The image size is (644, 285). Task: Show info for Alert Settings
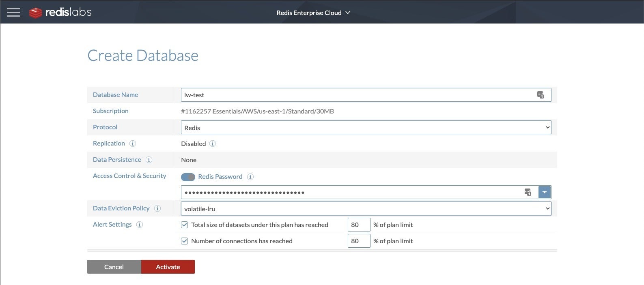[140, 225]
